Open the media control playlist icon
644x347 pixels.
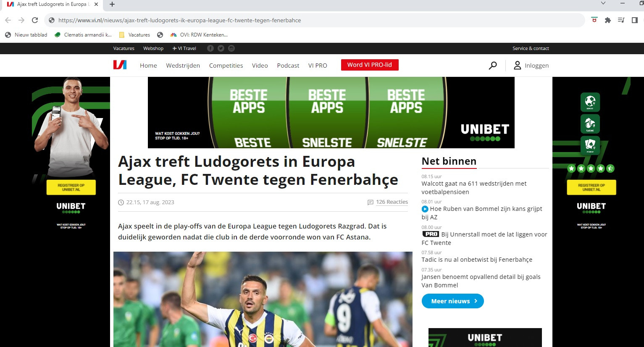621,20
